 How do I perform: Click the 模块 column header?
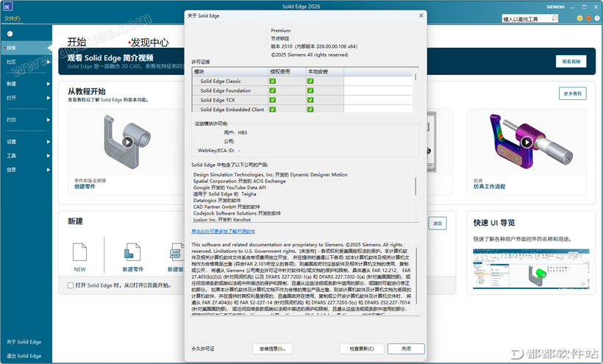click(x=230, y=72)
